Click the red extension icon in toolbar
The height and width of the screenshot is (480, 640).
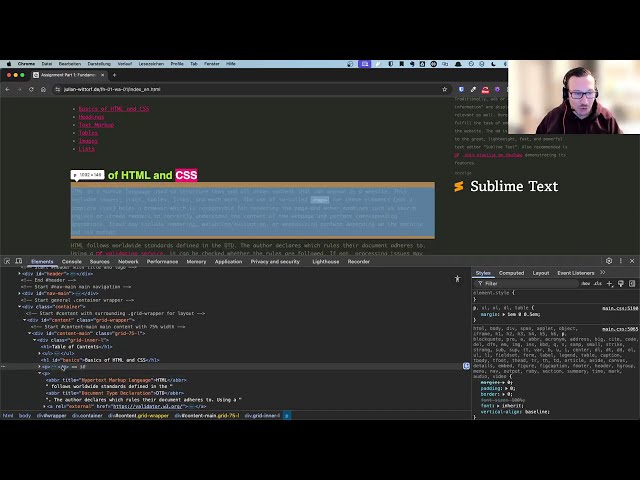[485, 89]
